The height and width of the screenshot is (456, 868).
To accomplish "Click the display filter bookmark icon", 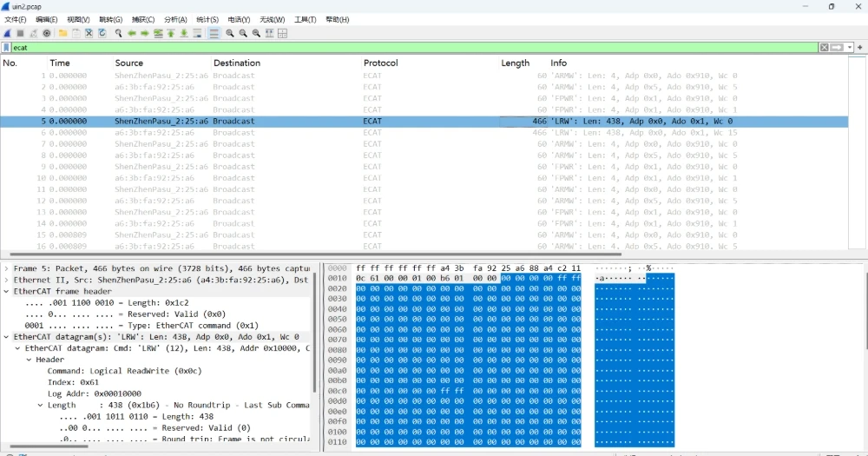I will pos(7,48).
